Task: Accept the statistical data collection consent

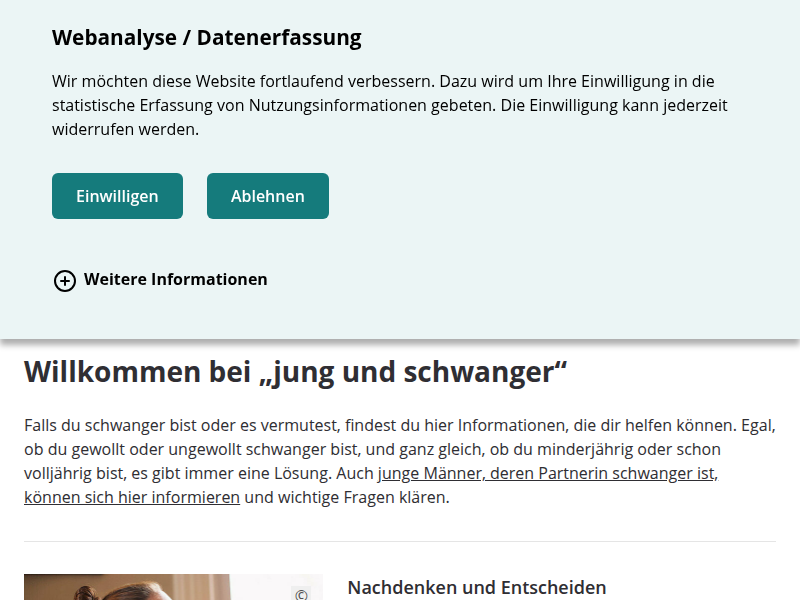Action: [117, 196]
